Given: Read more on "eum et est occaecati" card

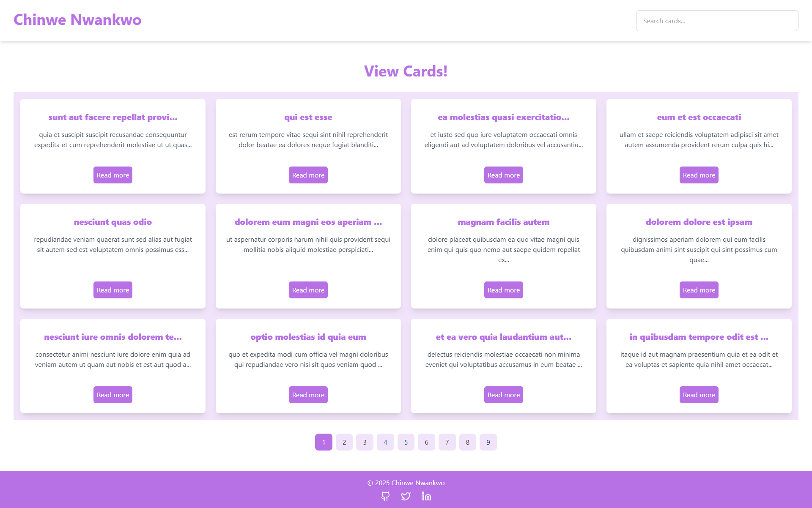Looking at the screenshot, I should [x=699, y=175].
